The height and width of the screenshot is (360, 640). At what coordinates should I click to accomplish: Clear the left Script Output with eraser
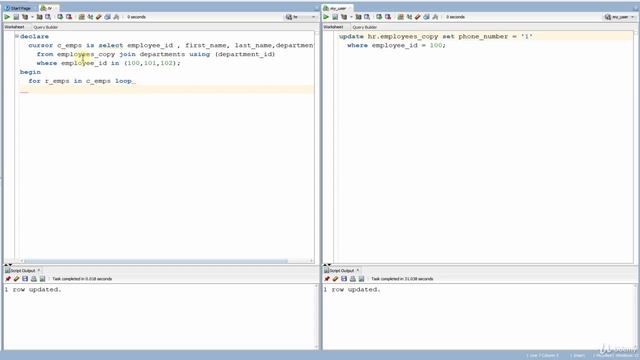pyautogui.click(x=16, y=279)
